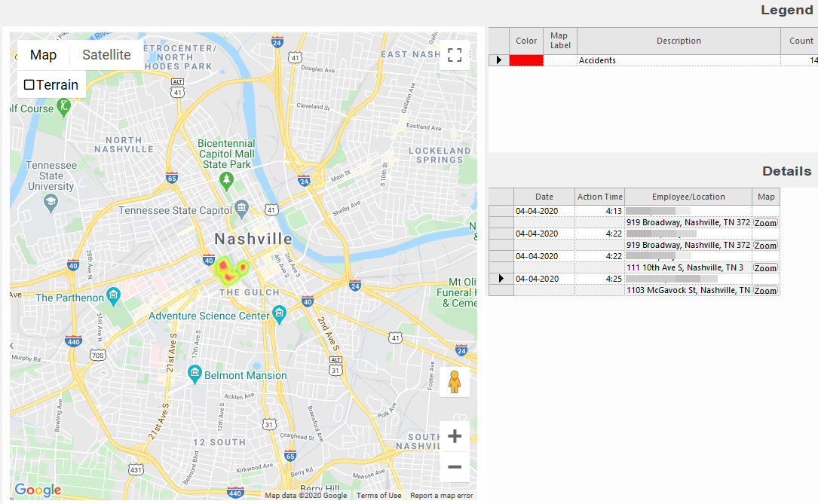This screenshot has height=504, width=818.
Task: Open the Report a map error link
Action: pyautogui.click(x=442, y=496)
